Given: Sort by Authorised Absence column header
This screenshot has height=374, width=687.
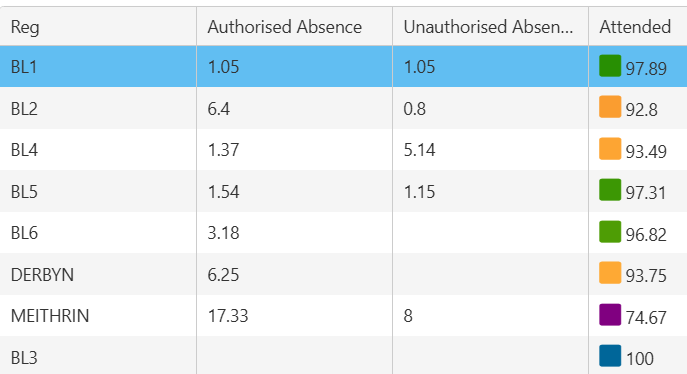Looking at the screenshot, I should click(294, 26).
